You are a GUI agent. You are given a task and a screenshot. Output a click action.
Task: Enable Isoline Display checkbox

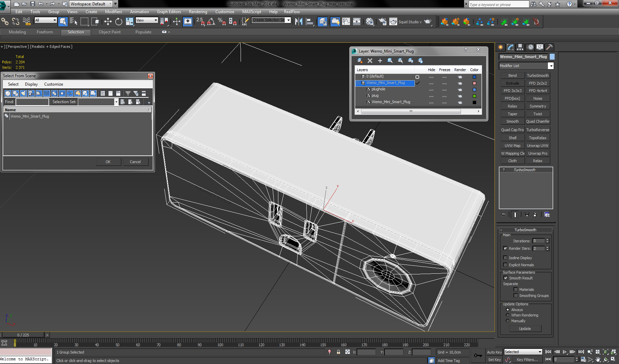[x=505, y=258]
